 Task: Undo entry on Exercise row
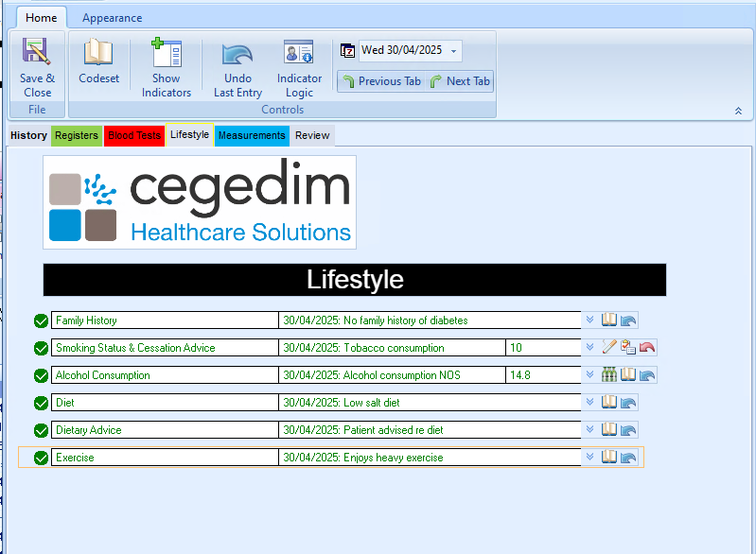point(628,458)
